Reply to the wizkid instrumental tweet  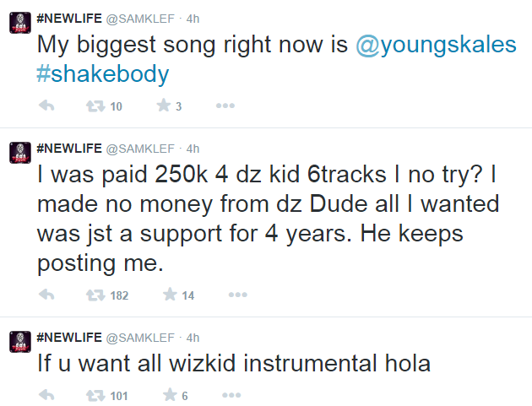[47, 395]
